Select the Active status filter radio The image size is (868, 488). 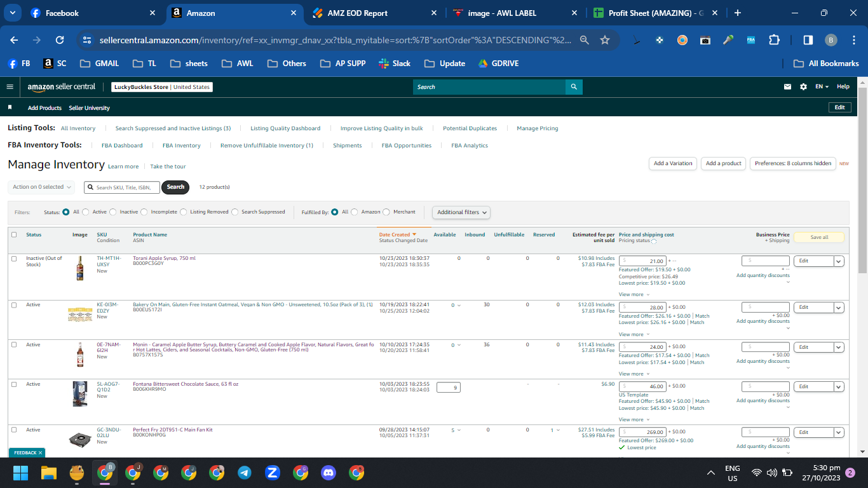click(x=86, y=212)
